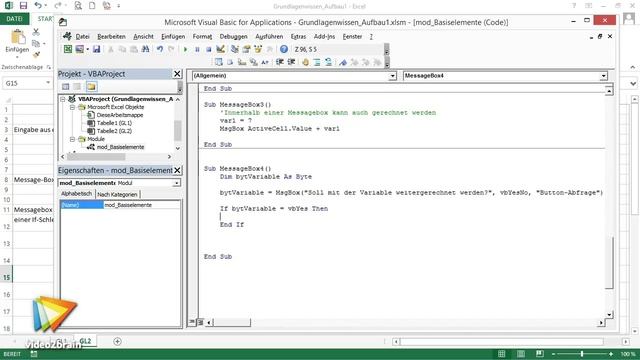This screenshot has height=360, width=640.
Task: Open the Debuggen menu
Action: pyautogui.click(x=233, y=37)
